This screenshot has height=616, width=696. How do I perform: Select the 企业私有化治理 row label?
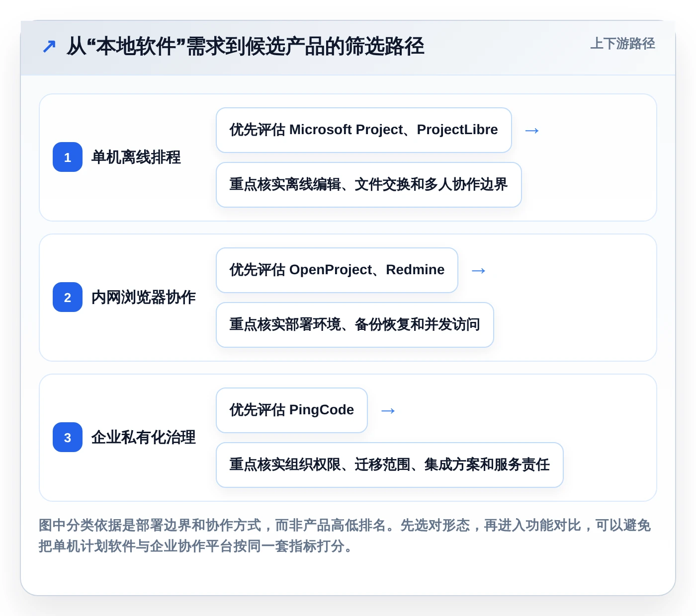(143, 437)
